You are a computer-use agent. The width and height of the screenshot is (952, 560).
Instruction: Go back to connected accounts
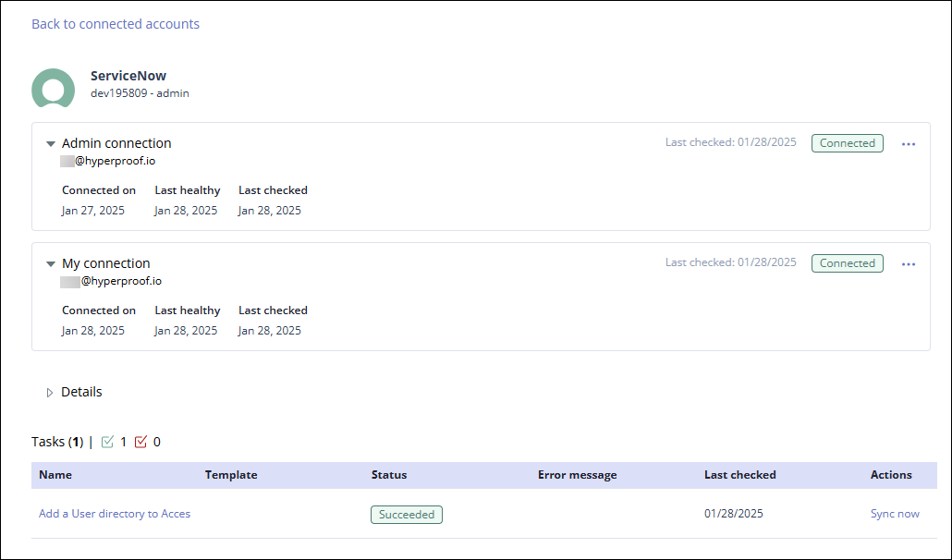coord(116,24)
